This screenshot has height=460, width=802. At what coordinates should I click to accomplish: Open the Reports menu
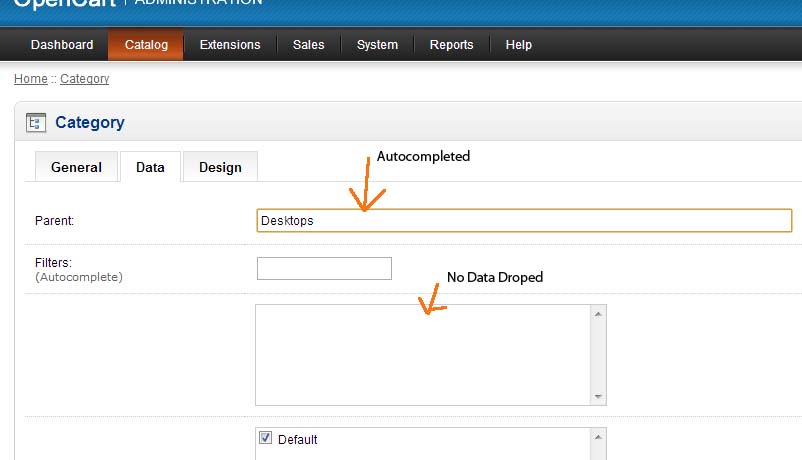coord(451,45)
